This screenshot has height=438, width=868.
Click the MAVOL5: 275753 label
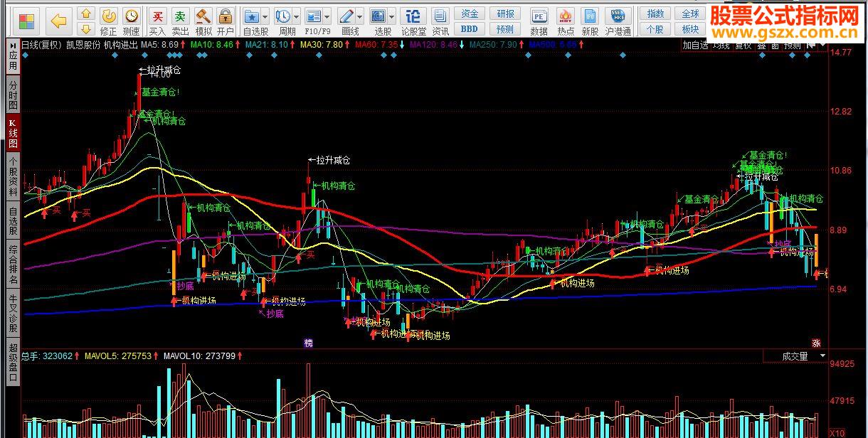[119, 356]
